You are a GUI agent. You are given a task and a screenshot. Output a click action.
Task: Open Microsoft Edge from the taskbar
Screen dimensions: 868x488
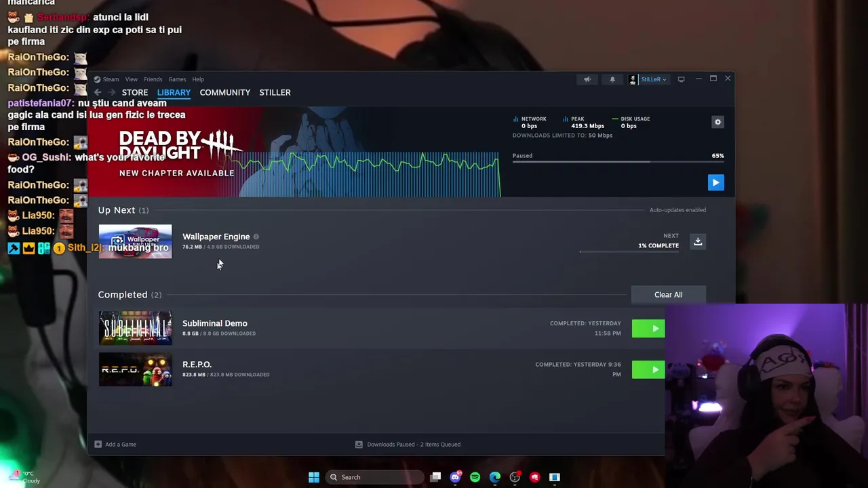[495, 477]
